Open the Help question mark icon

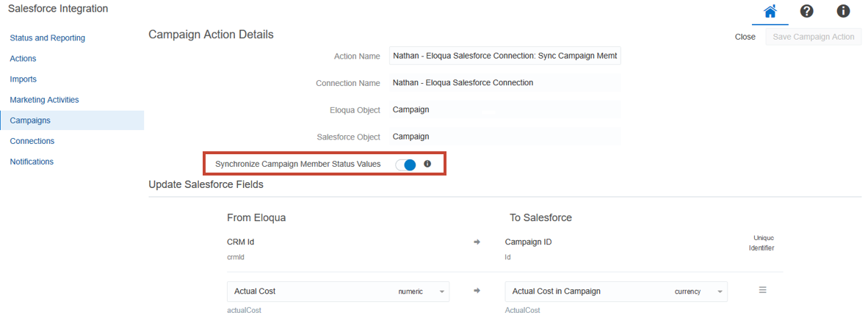point(806,12)
